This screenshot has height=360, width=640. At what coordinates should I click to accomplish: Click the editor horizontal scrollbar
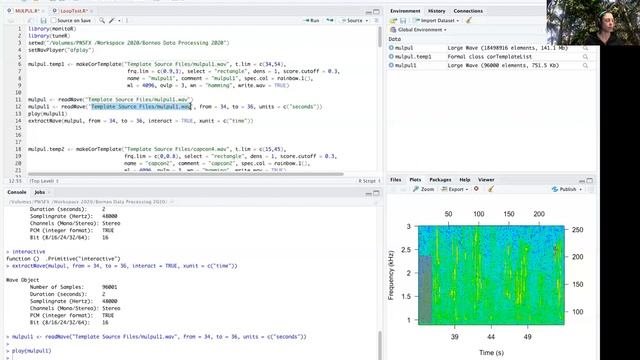[186, 174]
